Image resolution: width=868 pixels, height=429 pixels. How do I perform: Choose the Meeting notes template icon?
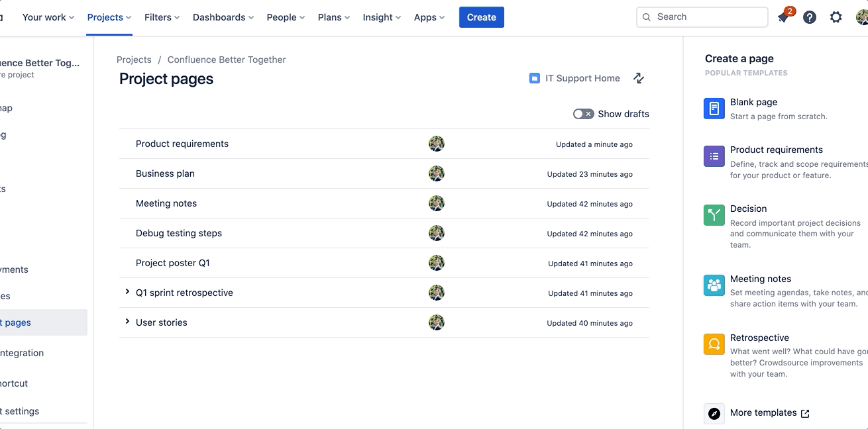[714, 285]
